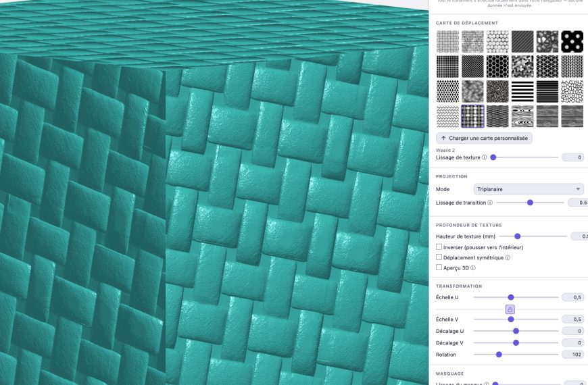Click the Lissage de texture value field
Image resolution: width=588 pixels, height=385 pixels.
572,157
